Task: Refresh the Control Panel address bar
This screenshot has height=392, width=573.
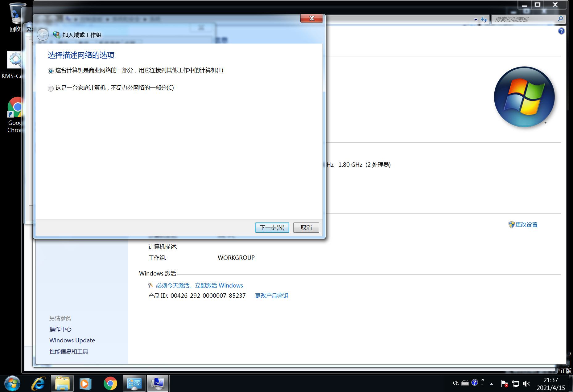Action: [484, 19]
